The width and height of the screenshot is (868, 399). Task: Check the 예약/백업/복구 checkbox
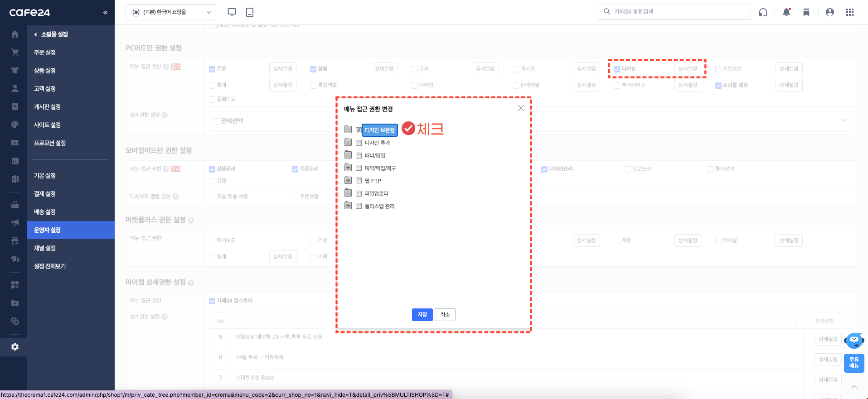tap(359, 168)
